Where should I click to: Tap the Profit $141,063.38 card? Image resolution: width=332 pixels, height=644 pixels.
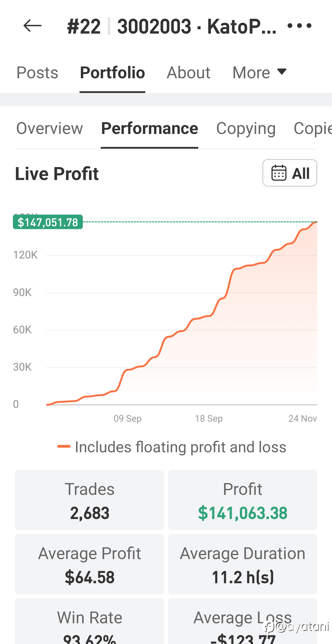pyautogui.click(x=242, y=500)
